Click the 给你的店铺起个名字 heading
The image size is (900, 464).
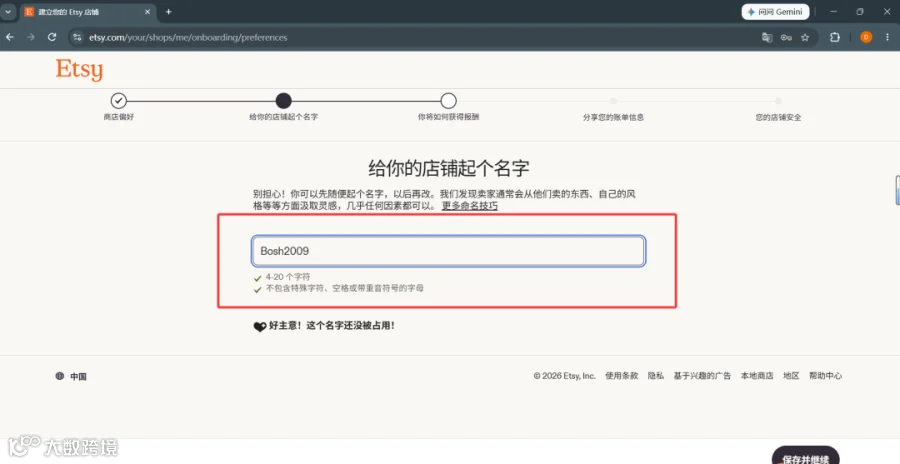coord(448,169)
